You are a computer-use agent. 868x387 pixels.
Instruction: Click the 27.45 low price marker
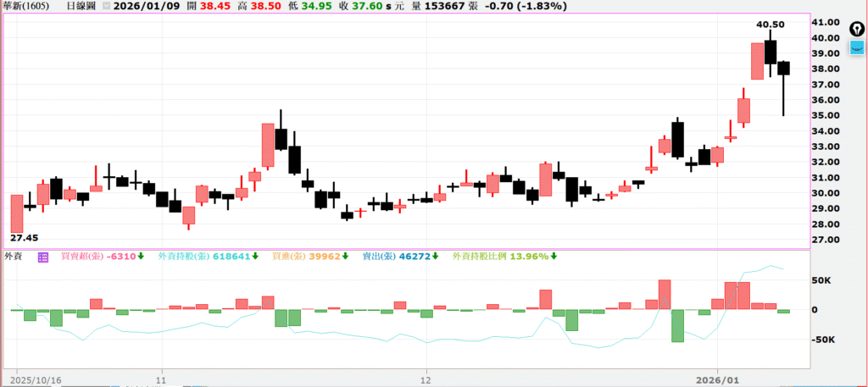click(24, 239)
